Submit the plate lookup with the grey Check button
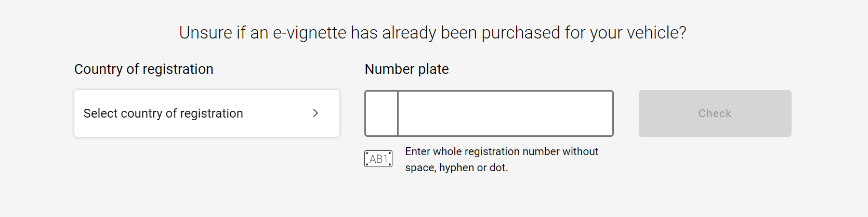The width and height of the screenshot is (868, 217). coord(715,113)
